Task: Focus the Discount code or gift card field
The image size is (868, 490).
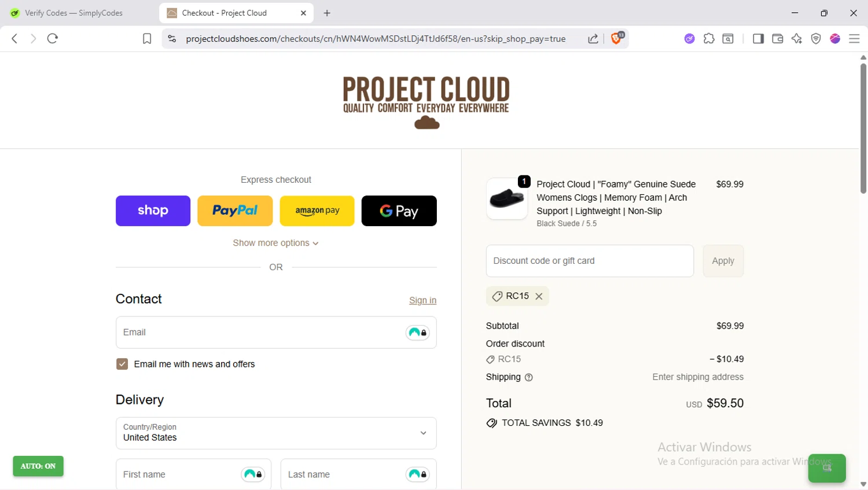Action: (x=590, y=261)
